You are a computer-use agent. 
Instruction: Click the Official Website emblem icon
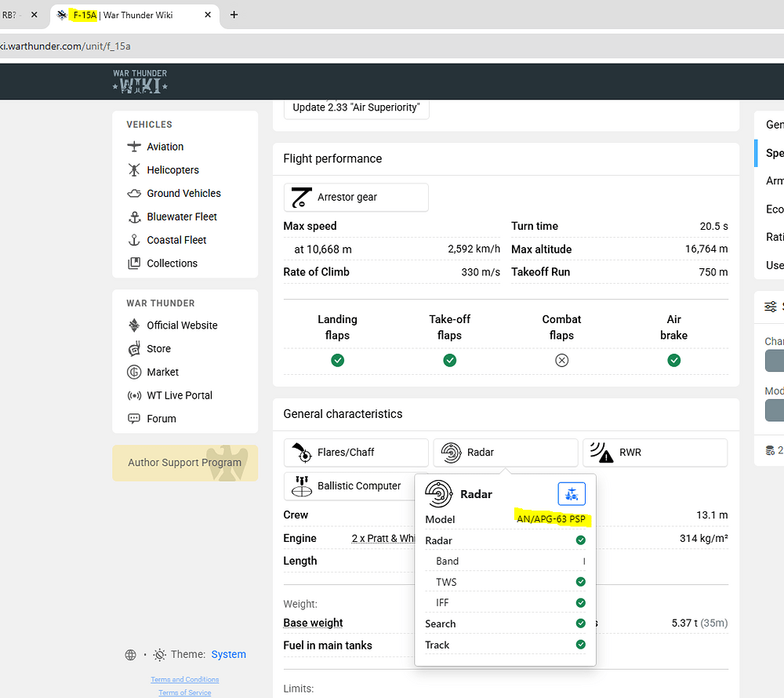tap(134, 325)
